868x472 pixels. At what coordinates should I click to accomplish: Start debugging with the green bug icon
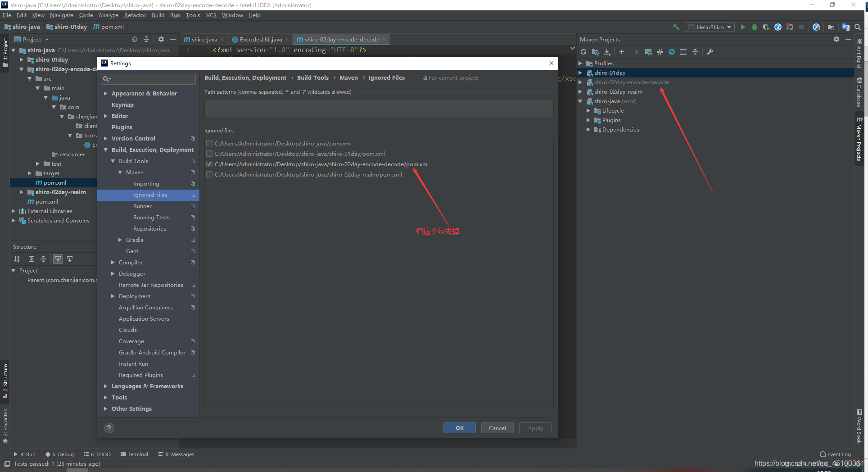tap(755, 27)
